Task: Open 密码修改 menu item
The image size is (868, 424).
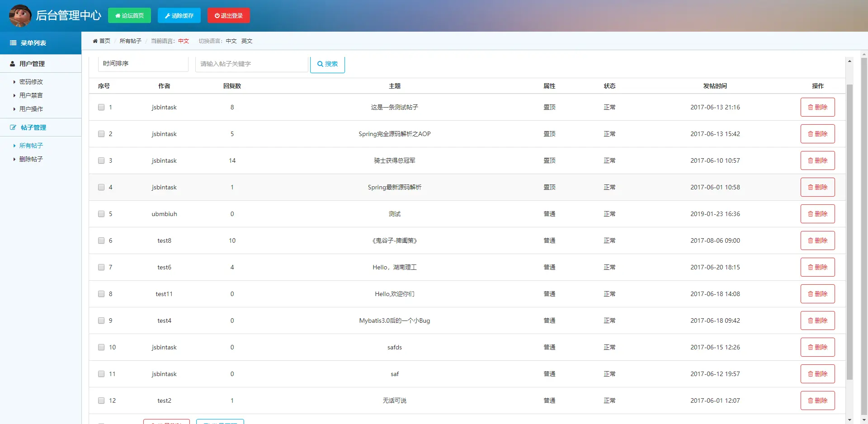Action: pyautogui.click(x=31, y=82)
